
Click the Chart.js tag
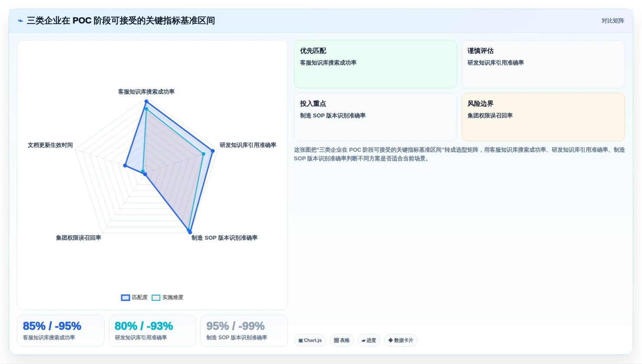[x=310, y=341]
